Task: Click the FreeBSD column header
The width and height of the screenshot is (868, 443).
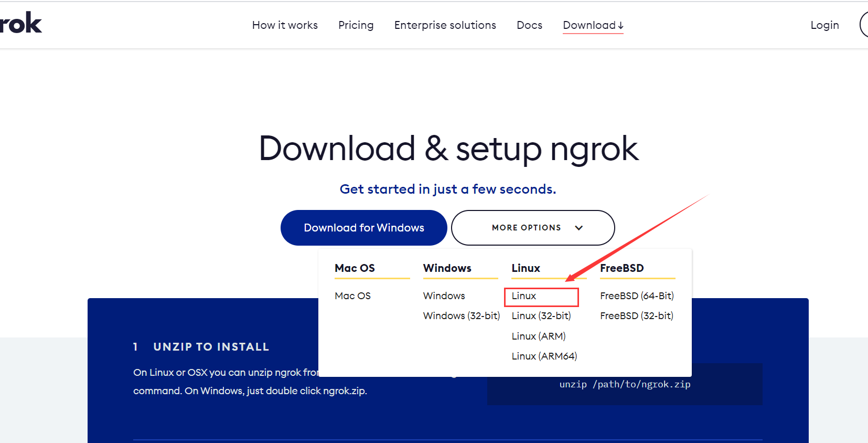Action: pos(622,268)
